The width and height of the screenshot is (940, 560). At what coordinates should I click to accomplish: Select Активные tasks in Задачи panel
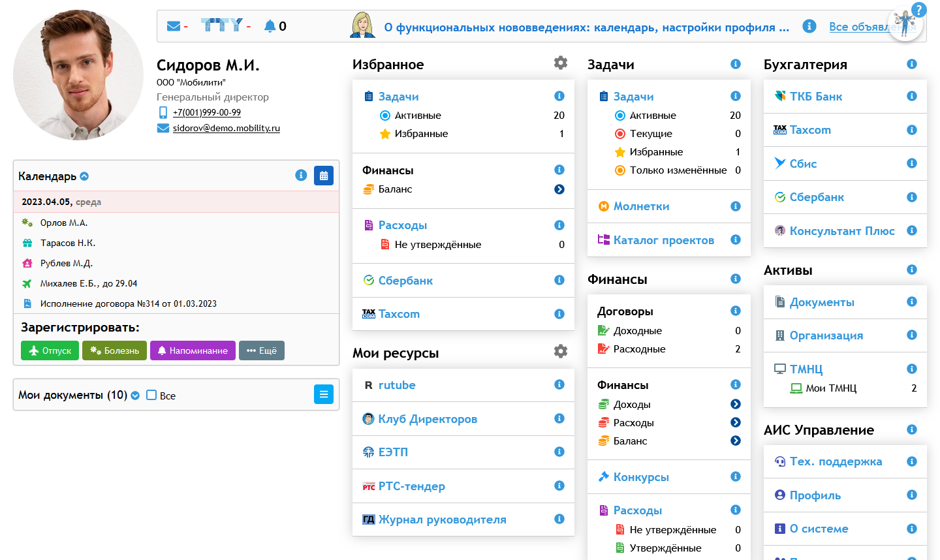pyautogui.click(x=652, y=116)
